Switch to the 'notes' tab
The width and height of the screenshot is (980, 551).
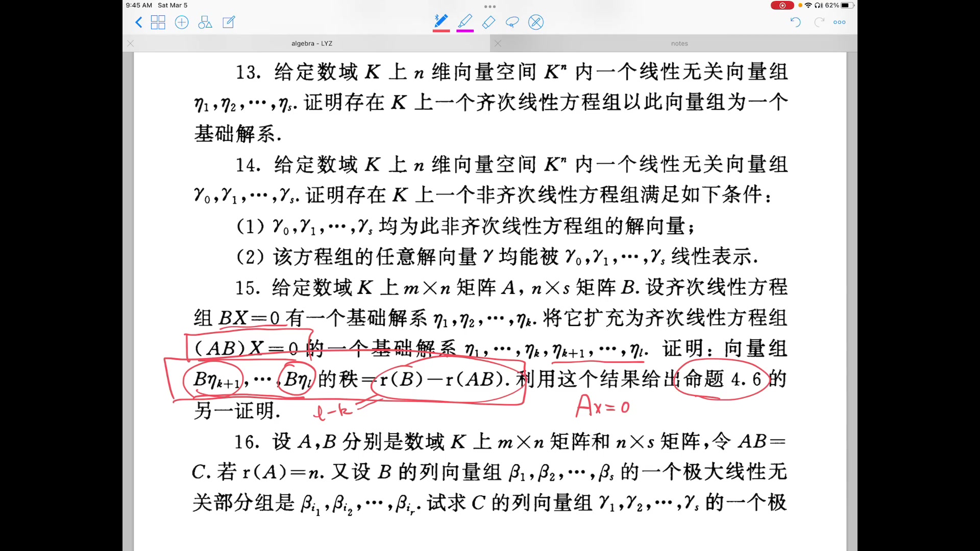point(679,43)
